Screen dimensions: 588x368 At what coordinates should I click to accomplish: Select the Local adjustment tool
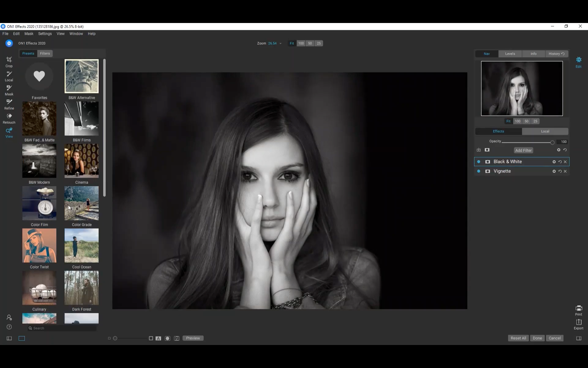point(9,76)
